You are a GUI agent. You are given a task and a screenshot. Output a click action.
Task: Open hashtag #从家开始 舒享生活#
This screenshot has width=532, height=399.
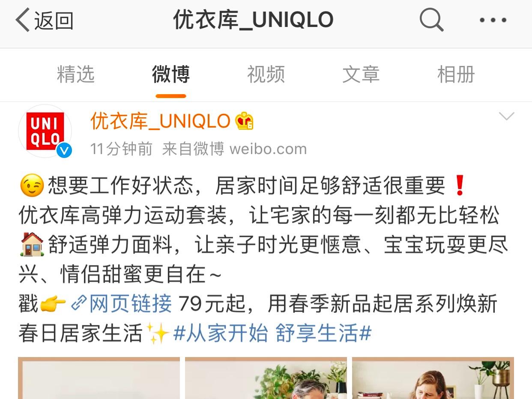[272, 333]
